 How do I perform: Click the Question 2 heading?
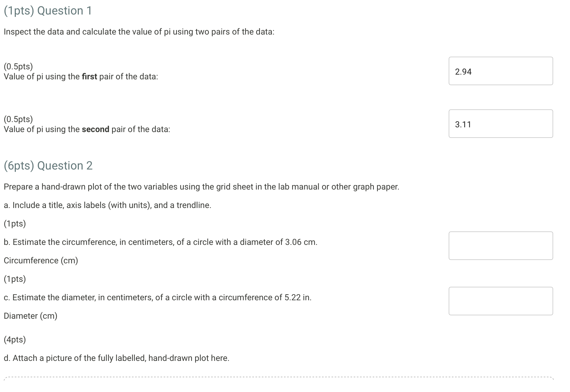pos(48,166)
